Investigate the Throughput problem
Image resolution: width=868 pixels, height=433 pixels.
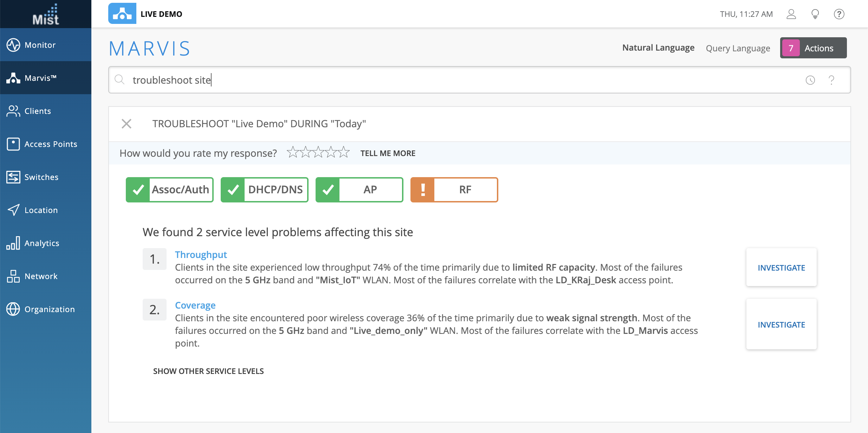click(781, 268)
